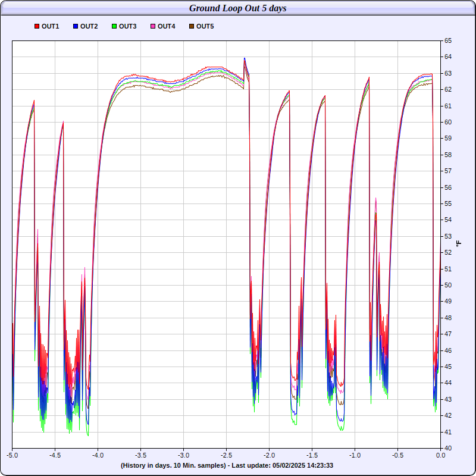476x476 pixels.
Task: Click the 44 value on the y-axis
Action: [x=448, y=383]
